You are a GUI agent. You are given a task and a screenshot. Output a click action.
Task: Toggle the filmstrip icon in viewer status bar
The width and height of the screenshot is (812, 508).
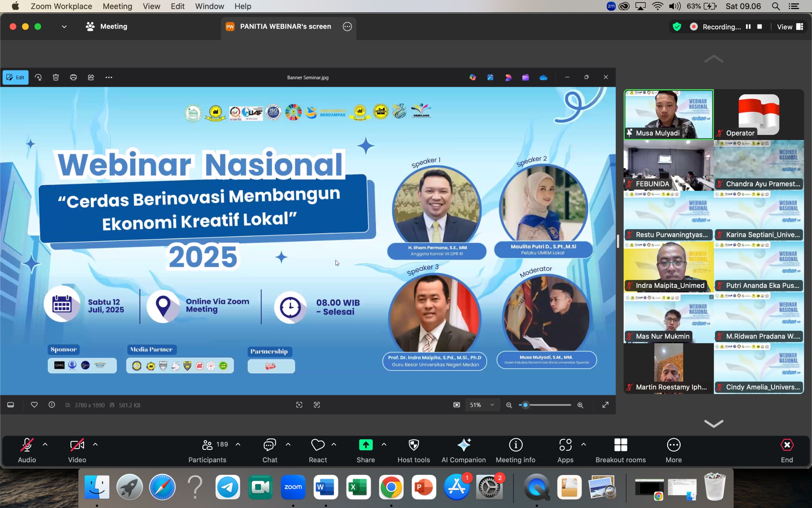(11, 405)
